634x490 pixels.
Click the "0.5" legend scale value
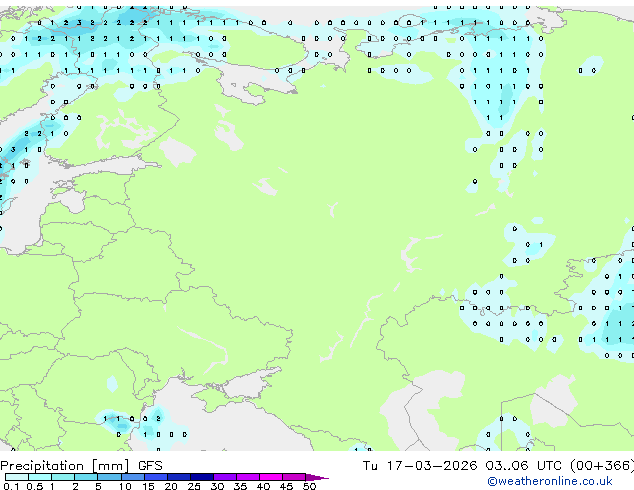[x=35, y=486]
